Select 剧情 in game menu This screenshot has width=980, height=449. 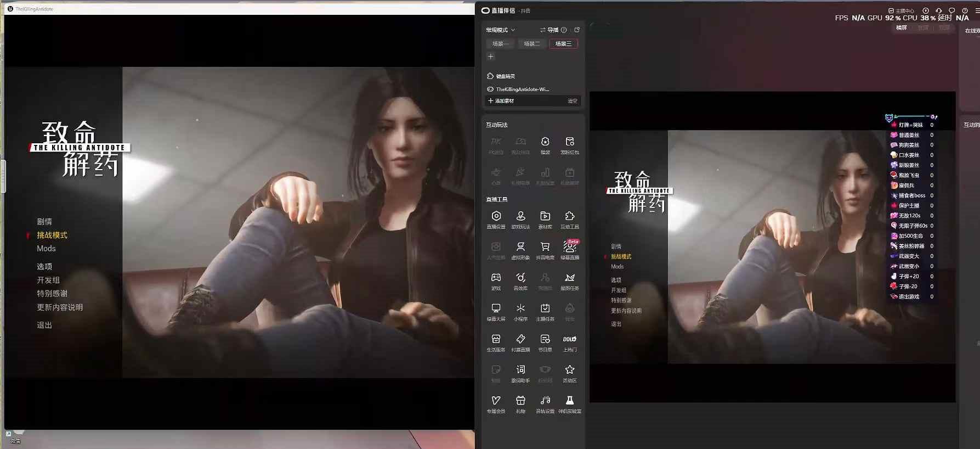coord(44,222)
